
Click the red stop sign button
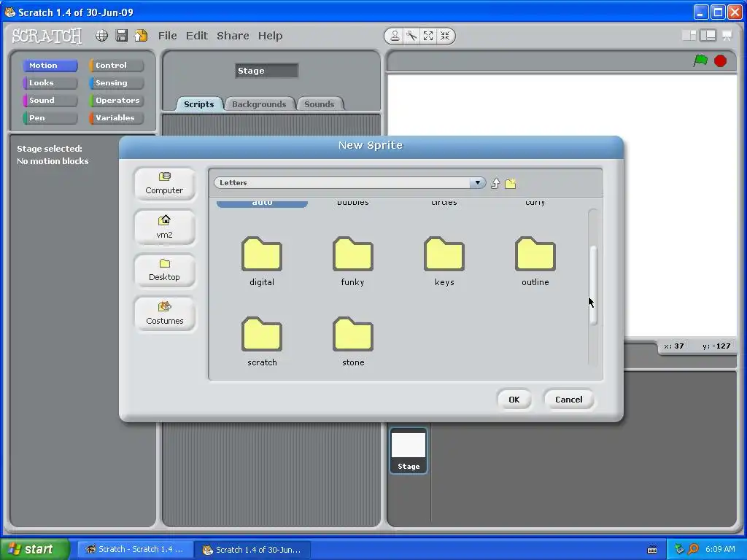(x=720, y=61)
